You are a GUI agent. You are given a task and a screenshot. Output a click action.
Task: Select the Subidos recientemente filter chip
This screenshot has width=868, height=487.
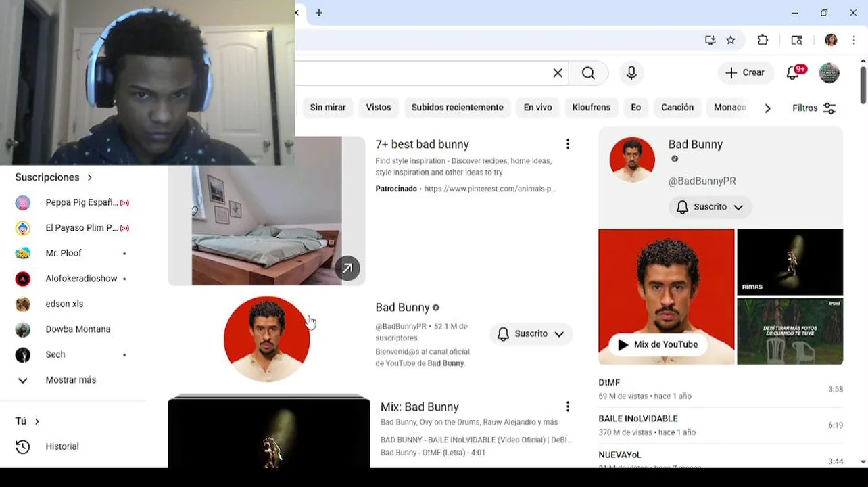coord(458,108)
